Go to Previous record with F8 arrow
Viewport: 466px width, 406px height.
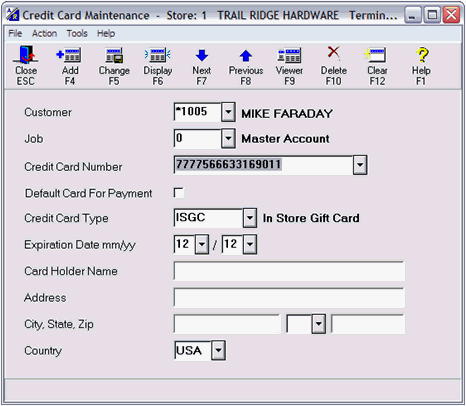246,56
